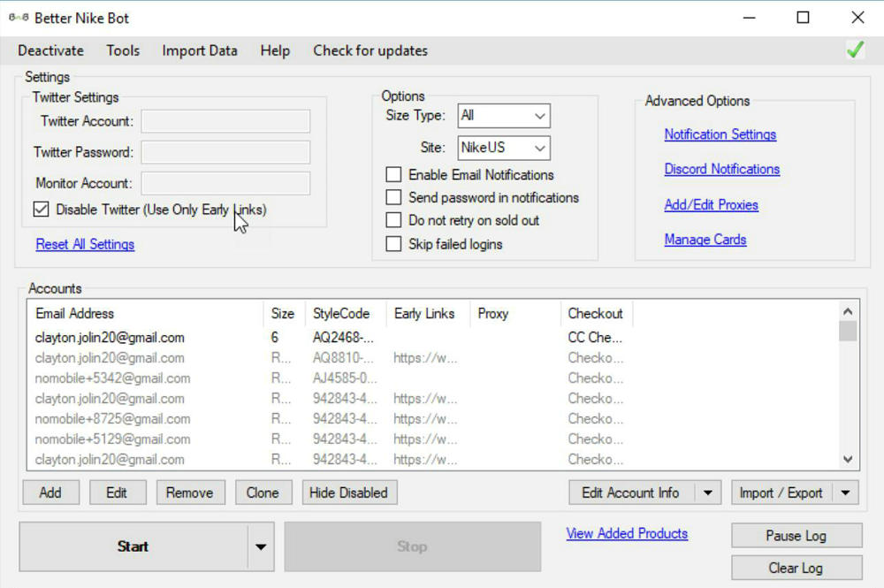884x588 pixels.
Task: Click the Pause Log button
Action: coord(796,536)
